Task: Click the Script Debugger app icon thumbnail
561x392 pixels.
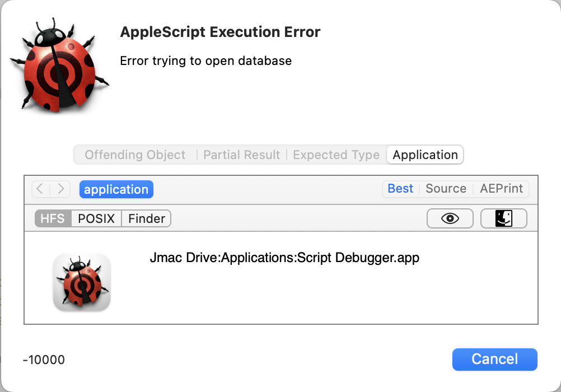Action: (82, 282)
